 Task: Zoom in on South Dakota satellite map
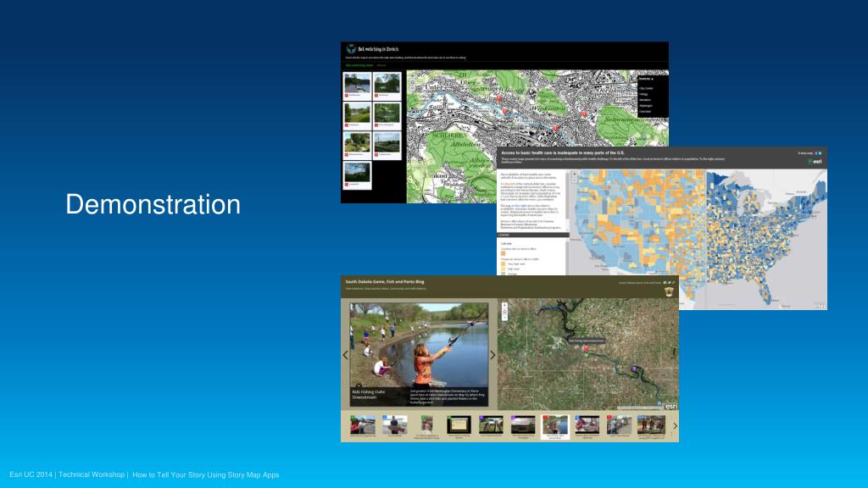click(504, 305)
